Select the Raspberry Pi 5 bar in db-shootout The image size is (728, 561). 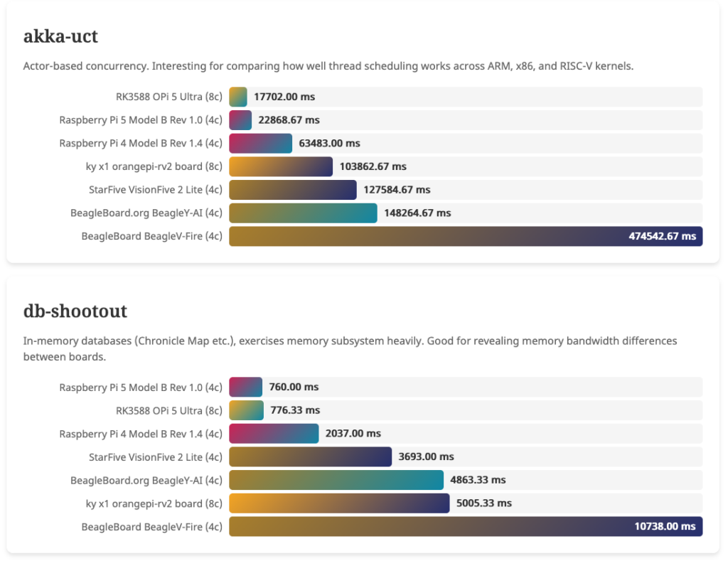[245, 387]
